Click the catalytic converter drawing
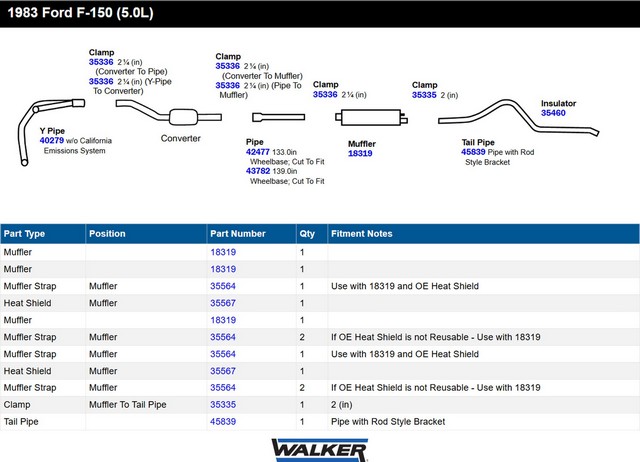Image resolution: width=640 pixels, height=462 pixels. [x=169, y=113]
